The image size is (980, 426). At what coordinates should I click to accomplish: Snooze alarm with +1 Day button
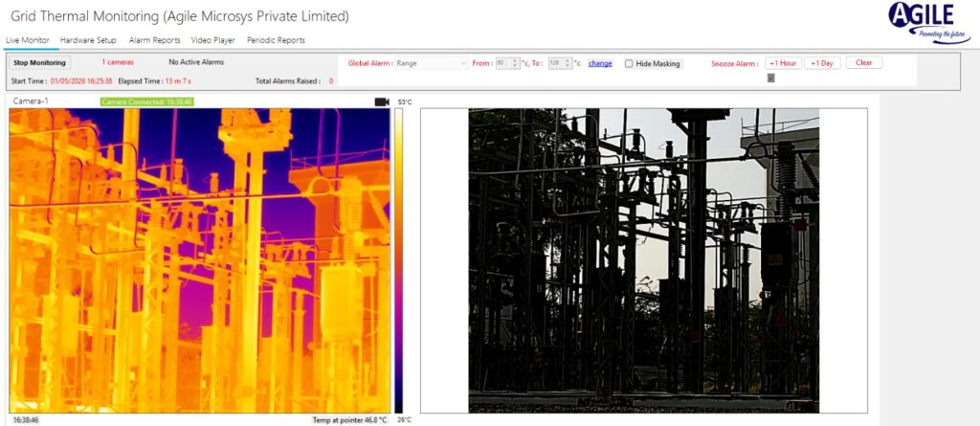click(x=822, y=63)
